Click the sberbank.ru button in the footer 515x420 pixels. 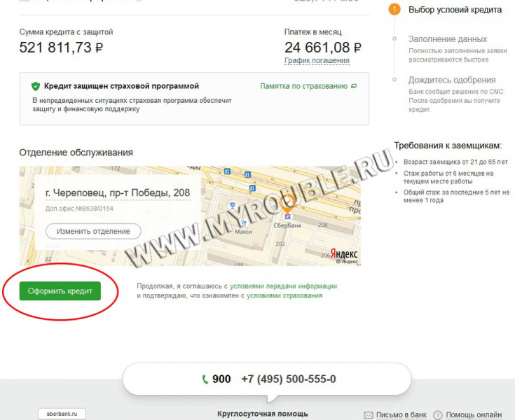(x=62, y=414)
